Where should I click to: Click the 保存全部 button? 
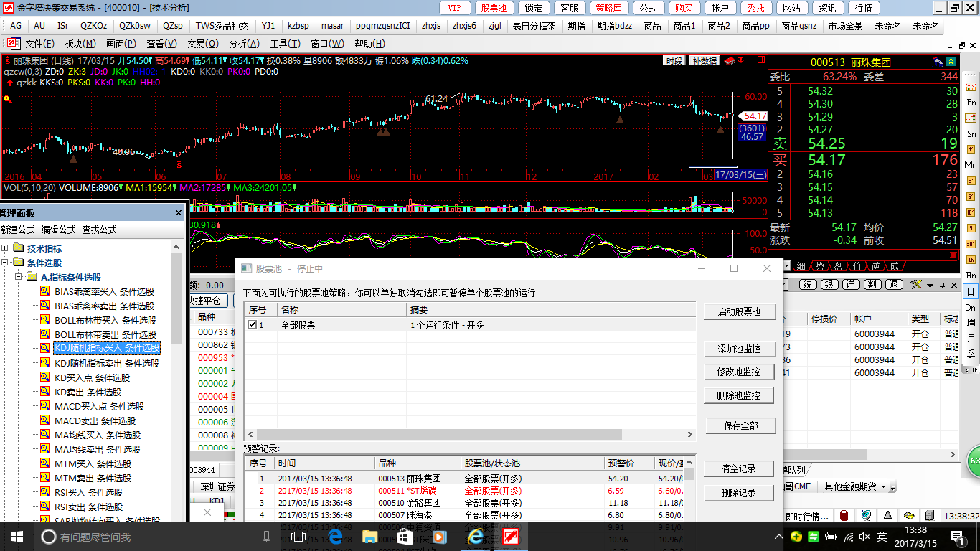point(740,425)
